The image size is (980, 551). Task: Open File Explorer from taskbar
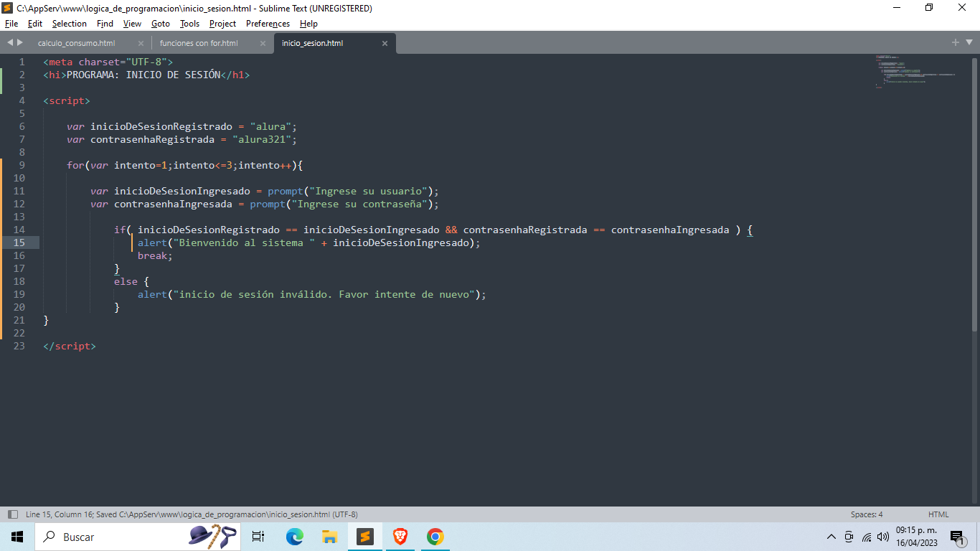click(x=329, y=537)
